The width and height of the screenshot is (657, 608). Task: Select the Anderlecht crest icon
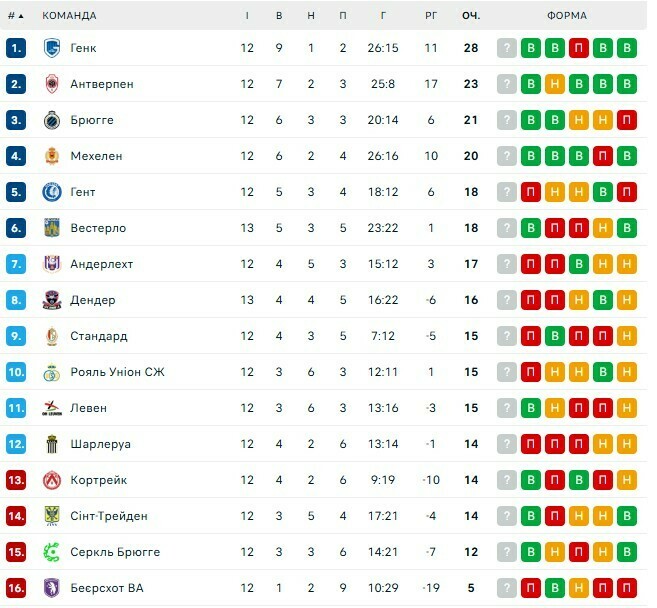click(52, 264)
